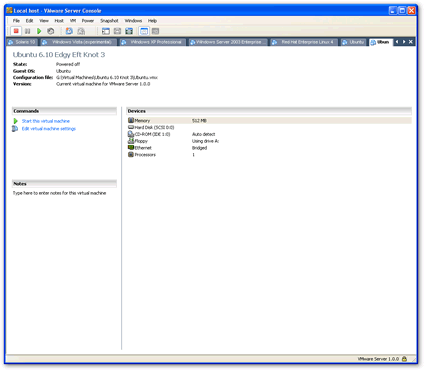Click the green arrow icon beside Start command
This screenshot has height=370, width=424.
coord(15,121)
